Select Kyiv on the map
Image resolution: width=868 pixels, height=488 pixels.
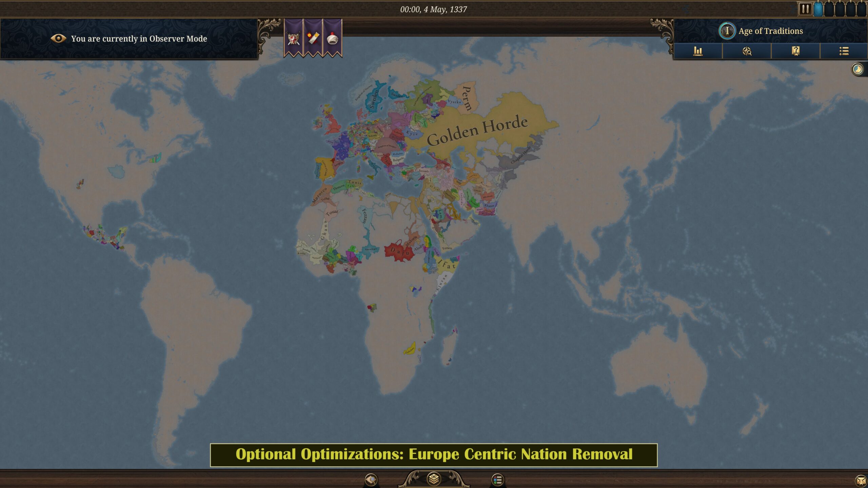coord(412,134)
